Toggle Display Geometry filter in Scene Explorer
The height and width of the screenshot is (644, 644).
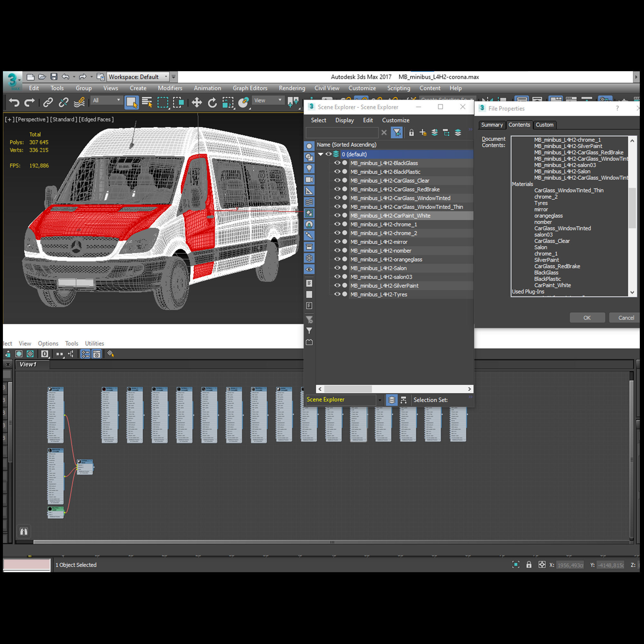pos(309,146)
